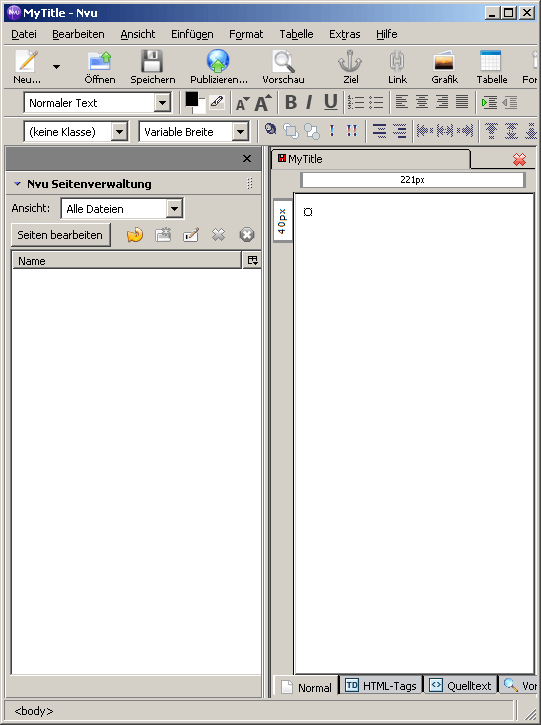Screen dimensions: 541x725
Task: Align text left
Action: 402,102
